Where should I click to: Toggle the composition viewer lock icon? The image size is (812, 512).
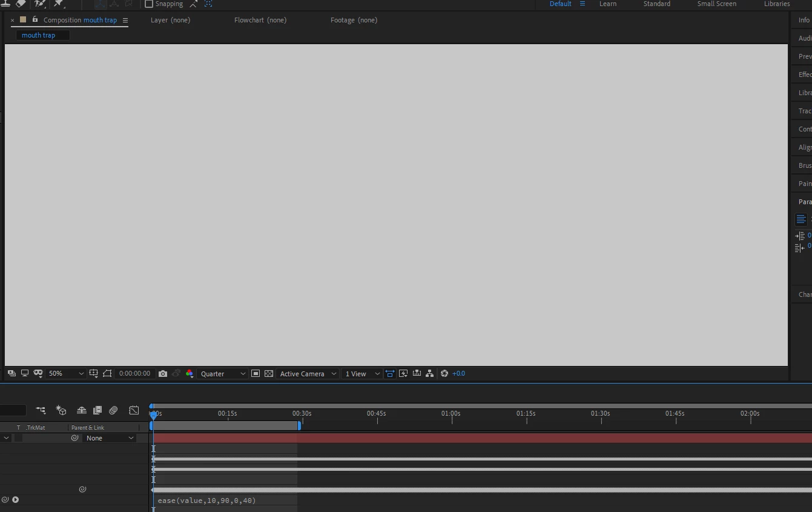click(35, 19)
